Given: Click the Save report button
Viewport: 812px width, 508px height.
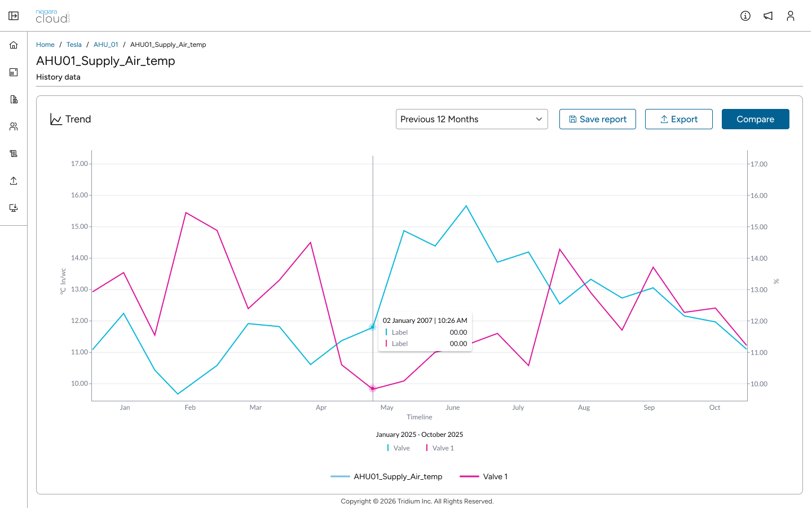Looking at the screenshot, I should click(598, 119).
